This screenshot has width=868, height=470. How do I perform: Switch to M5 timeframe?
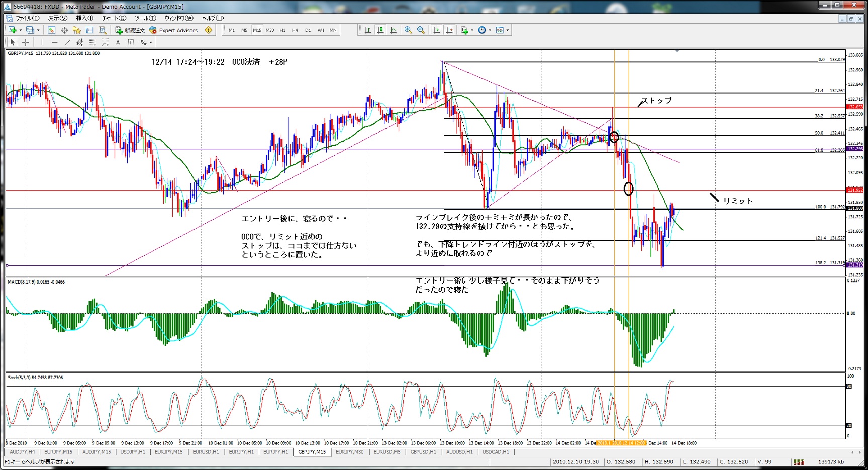(x=244, y=30)
